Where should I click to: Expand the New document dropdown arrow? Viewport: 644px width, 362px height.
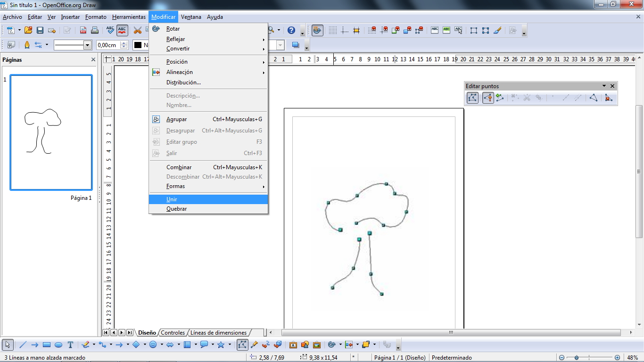point(19,30)
